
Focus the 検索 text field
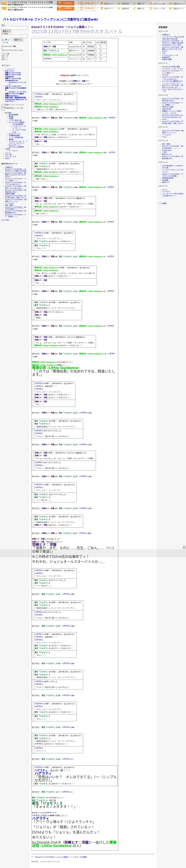click(x=14, y=28)
